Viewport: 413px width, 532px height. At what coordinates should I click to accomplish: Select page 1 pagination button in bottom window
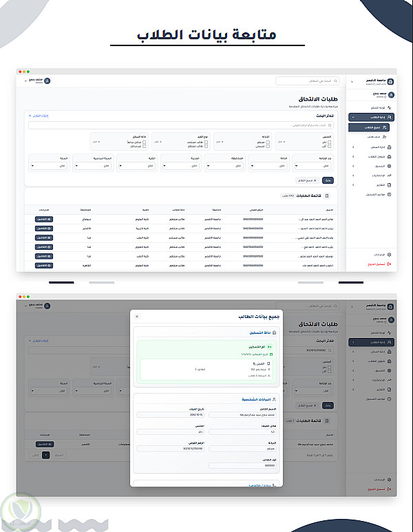coord(46,455)
